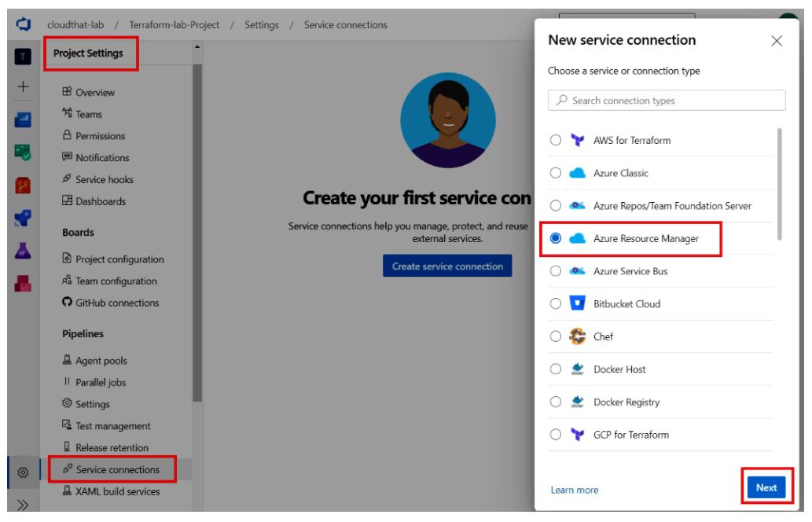Image resolution: width=812 pixels, height=522 pixels.
Task: Open the Learn more link
Action: click(x=575, y=490)
